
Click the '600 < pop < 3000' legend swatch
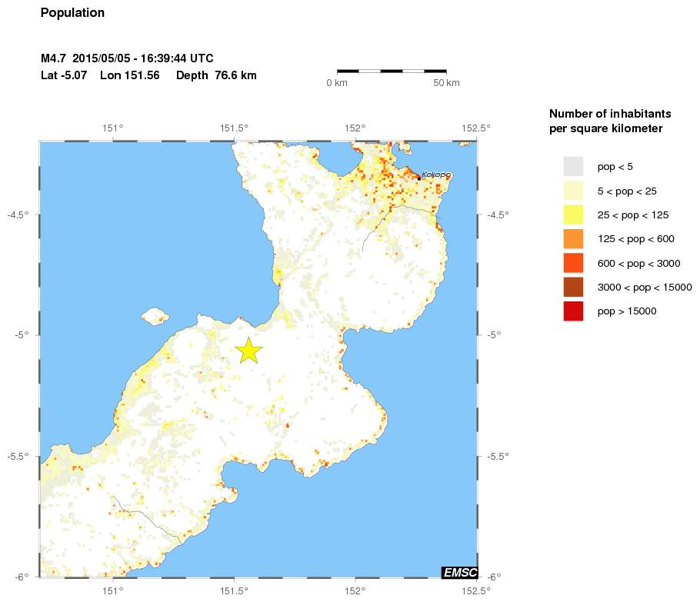click(x=573, y=263)
